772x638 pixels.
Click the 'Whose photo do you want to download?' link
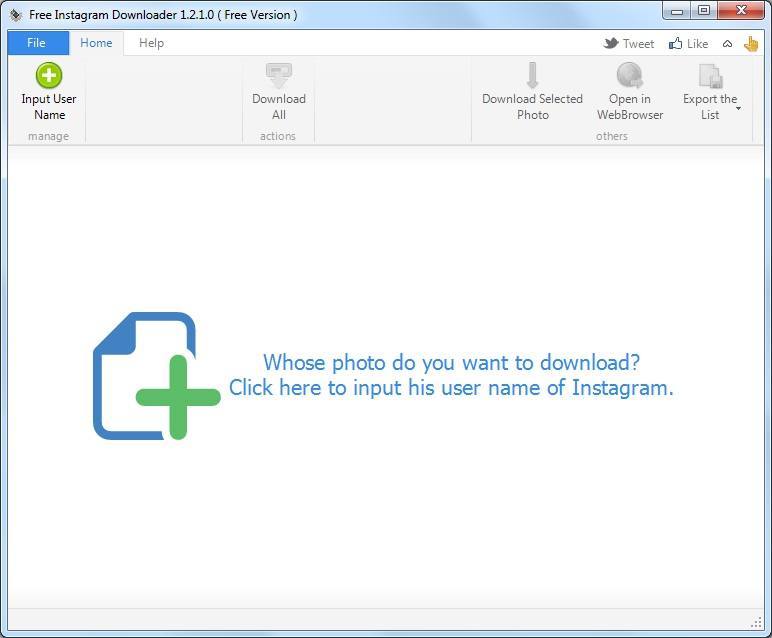pyautogui.click(x=451, y=362)
